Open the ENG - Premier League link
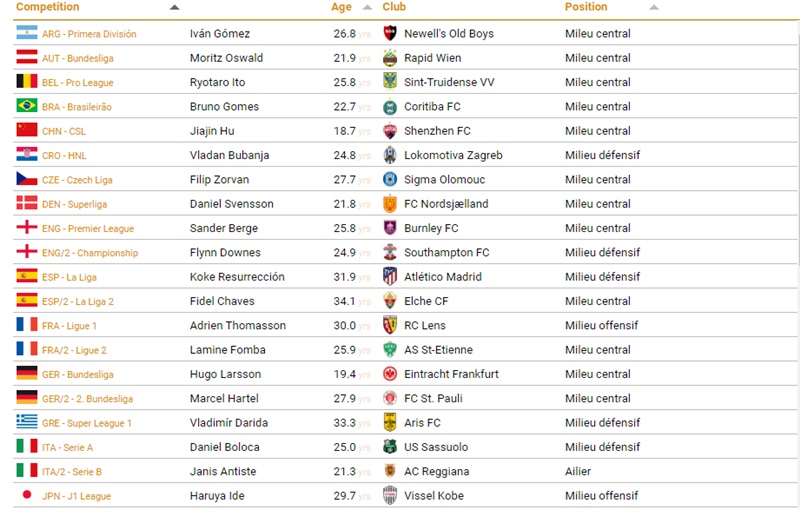The image size is (800, 516). coord(88,229)
